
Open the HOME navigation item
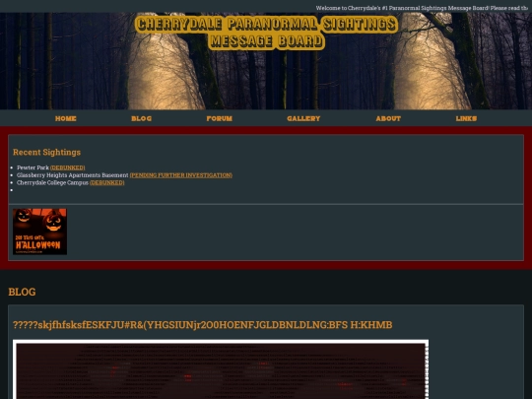point(65,118)
